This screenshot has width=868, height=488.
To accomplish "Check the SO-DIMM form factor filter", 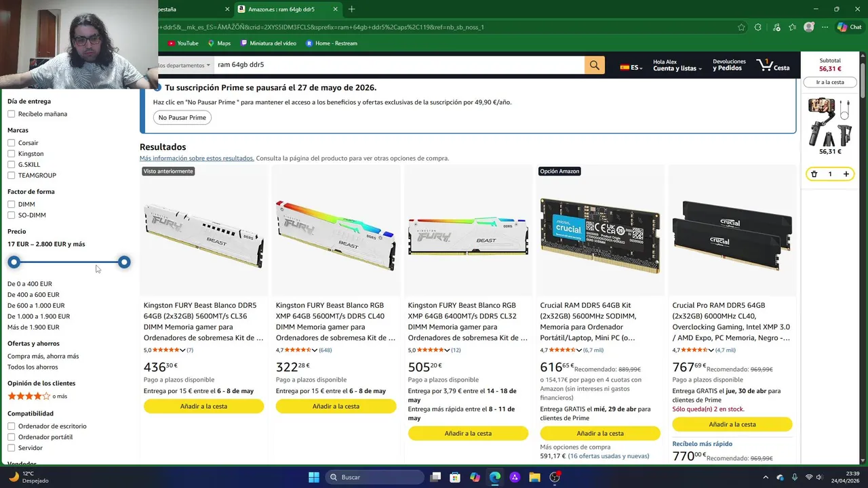I will pos(12,215).
